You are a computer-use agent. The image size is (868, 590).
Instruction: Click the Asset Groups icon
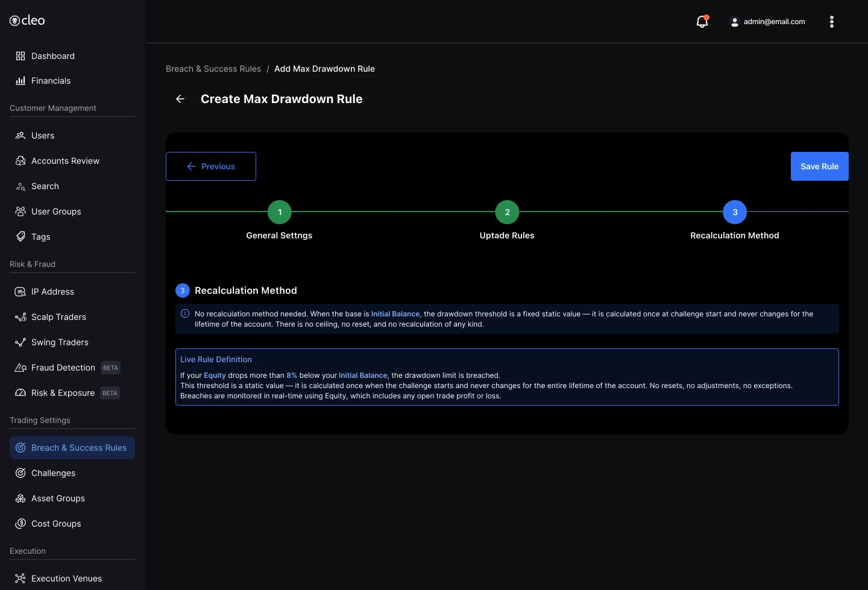pyautogui.click(x=20, y=498)
